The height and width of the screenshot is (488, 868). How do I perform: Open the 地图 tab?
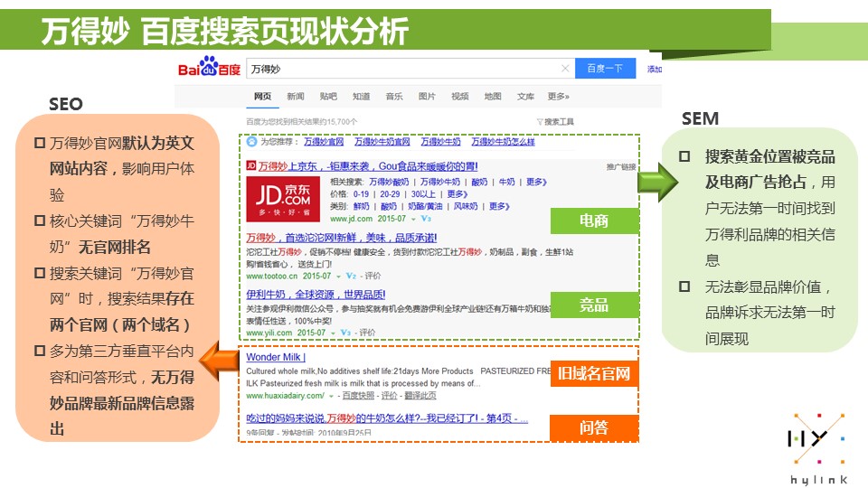pos(493,97)
